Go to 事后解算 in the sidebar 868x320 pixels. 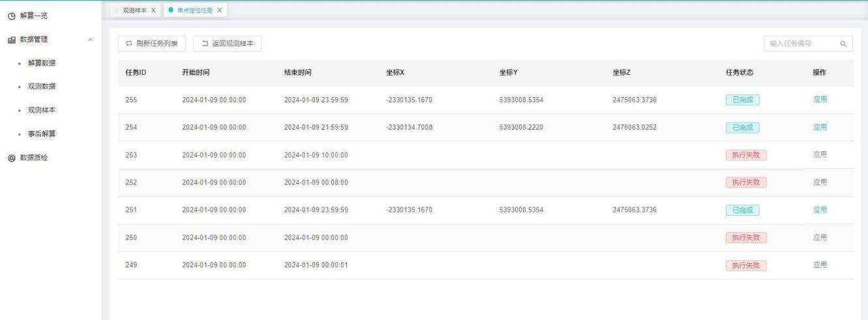[x=41, y=134]
